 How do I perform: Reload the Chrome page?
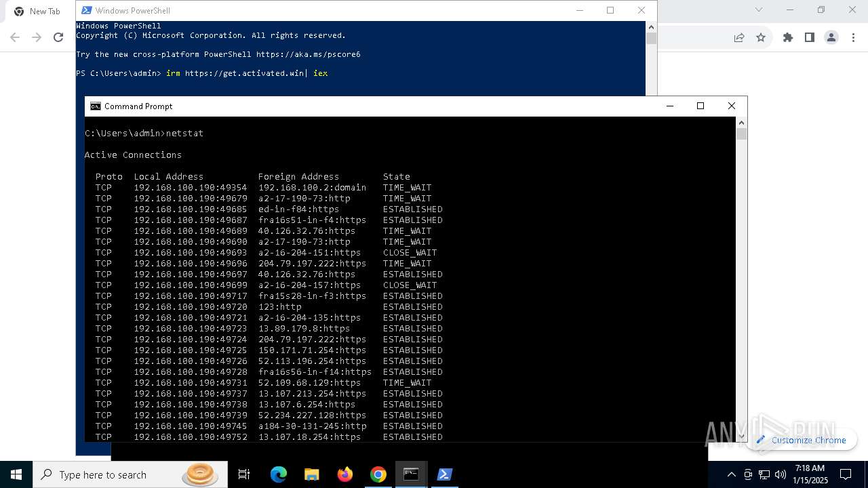(58, 37)
